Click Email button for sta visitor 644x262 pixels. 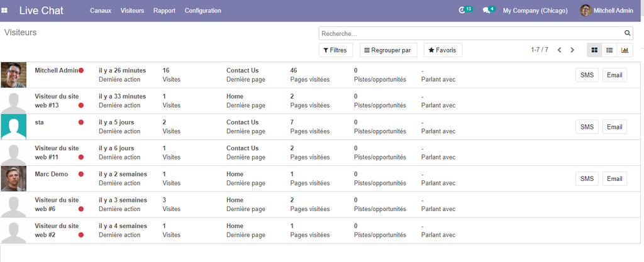click(614, 127)
